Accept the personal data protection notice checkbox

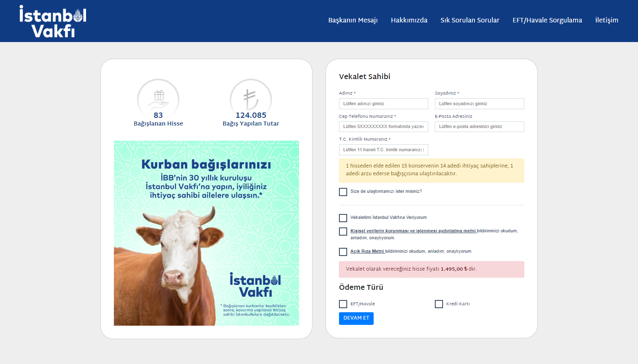coord(343,232)
